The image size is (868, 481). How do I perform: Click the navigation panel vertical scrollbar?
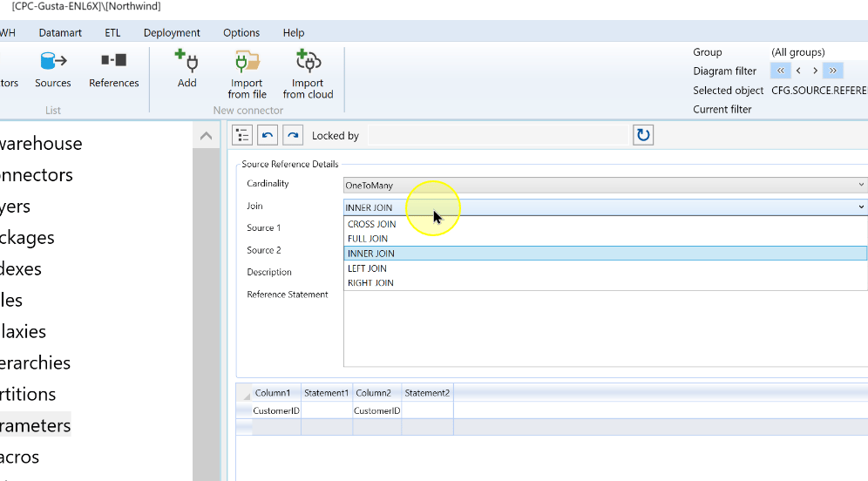[206, 315]
